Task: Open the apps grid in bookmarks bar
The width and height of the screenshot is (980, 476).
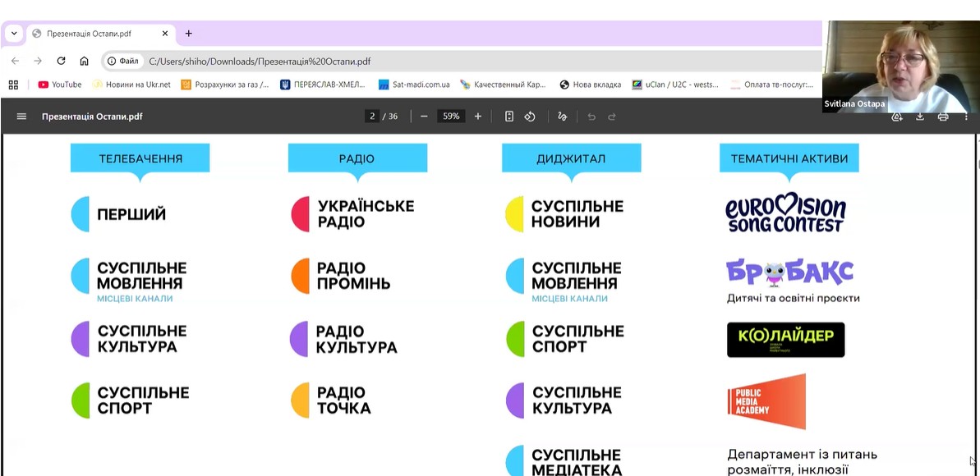Action: (13, 85)
